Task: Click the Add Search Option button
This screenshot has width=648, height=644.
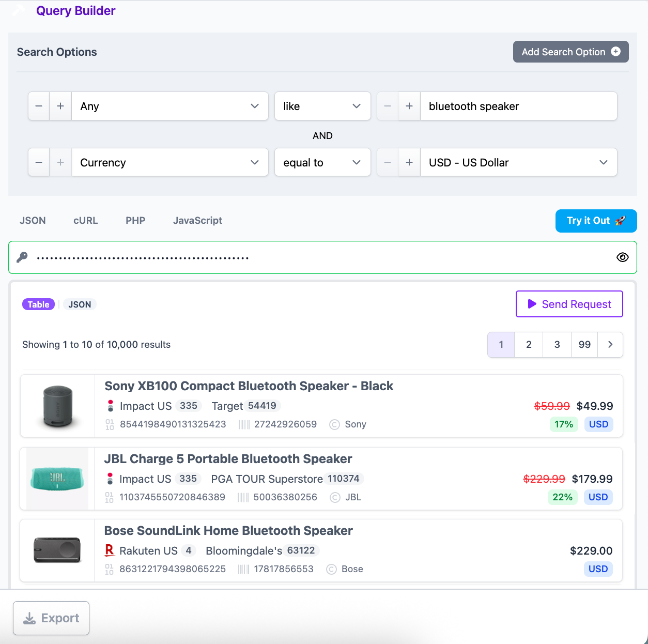Action: 570,52
